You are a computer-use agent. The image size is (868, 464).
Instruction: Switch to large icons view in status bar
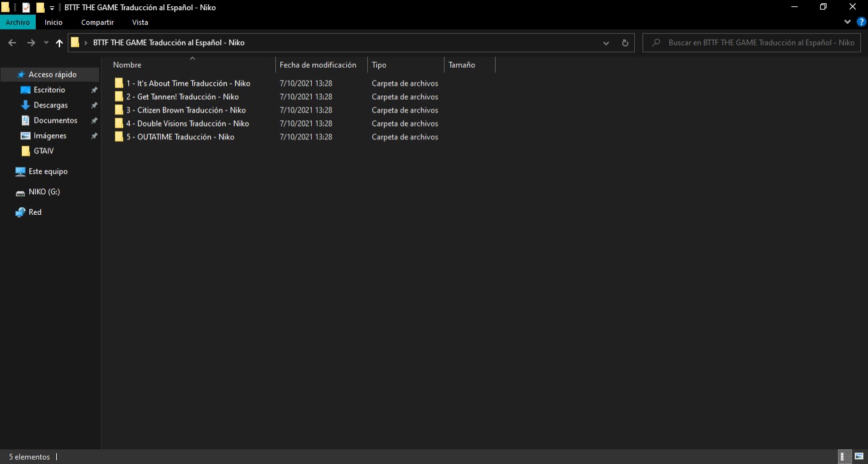tap(859, 456)
